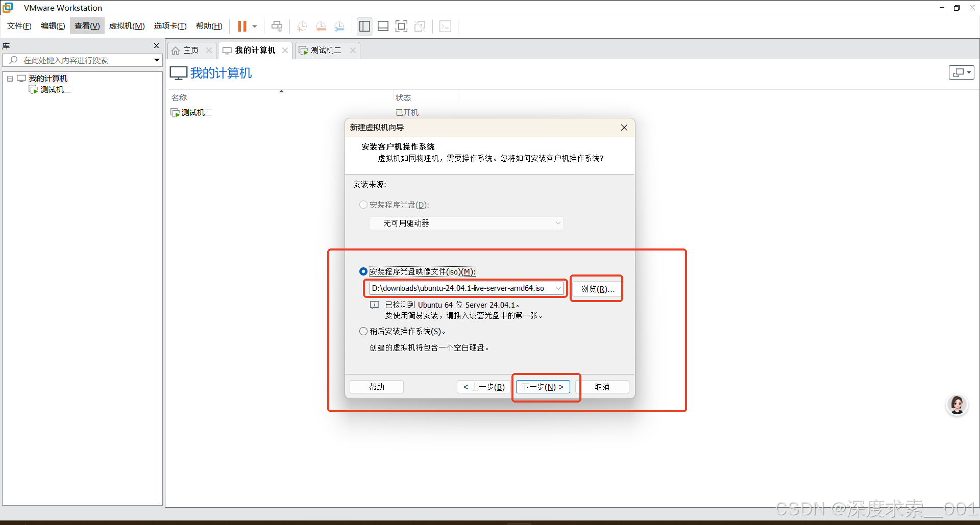The image size is (980, 525).
Task: Close the library panel with its X
Action: coord(157,46)
